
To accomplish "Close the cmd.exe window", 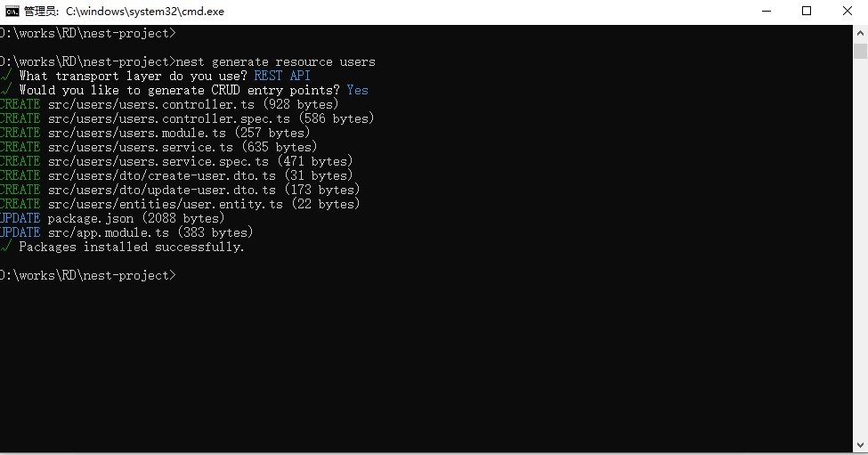I will pyautogui.click(x=848, y=11).
